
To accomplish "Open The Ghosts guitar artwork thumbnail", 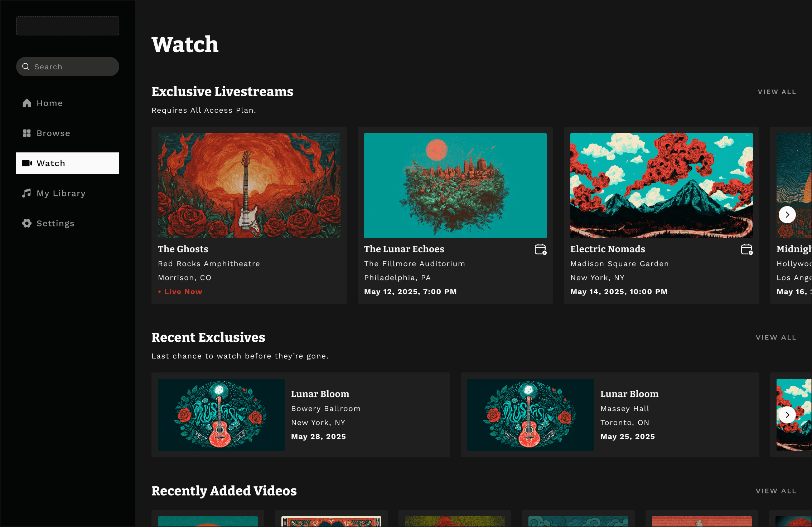I will tap(249, 185).
